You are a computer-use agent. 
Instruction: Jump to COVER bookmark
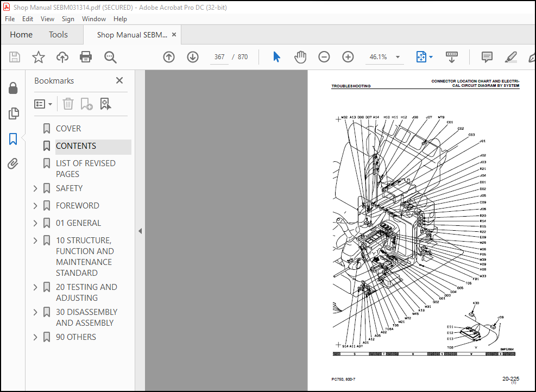coord(68,129)
